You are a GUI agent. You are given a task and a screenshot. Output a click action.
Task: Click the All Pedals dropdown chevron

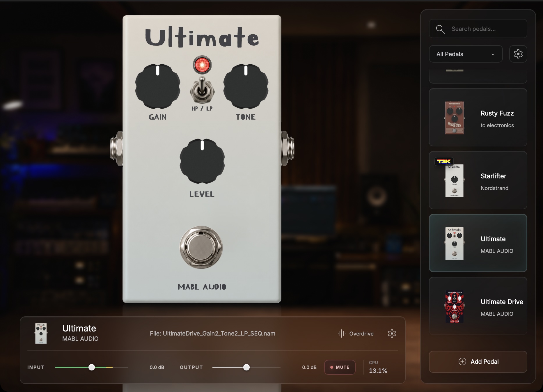(493, 54)
